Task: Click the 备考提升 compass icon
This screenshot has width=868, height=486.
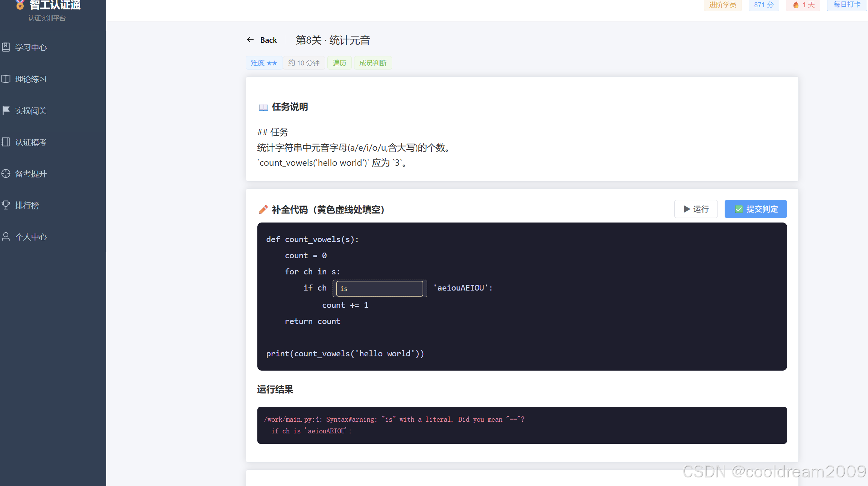Action: (6, 173)
